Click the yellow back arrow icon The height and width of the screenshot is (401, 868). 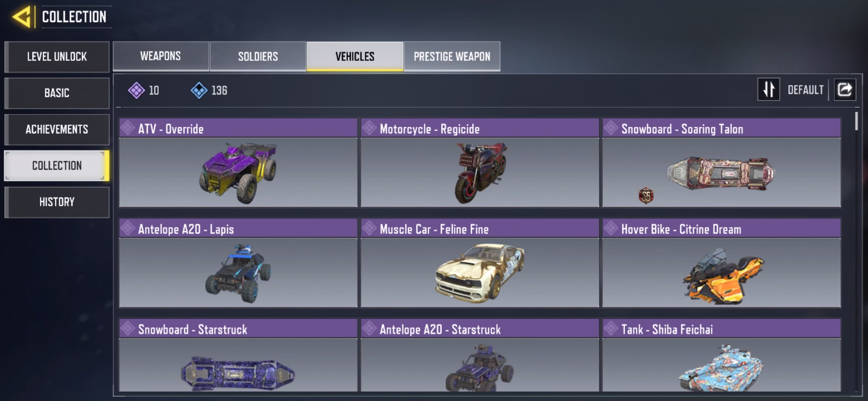[x=22, y=17]
